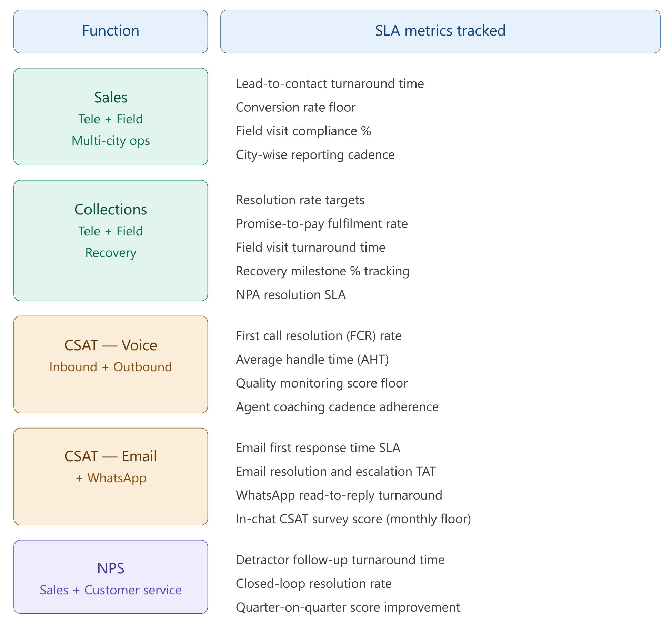Image resolution: width=672 pixels, height=624 pixels.
Task: Click First call resolution (FCR) rate
Action: [319, 336]
